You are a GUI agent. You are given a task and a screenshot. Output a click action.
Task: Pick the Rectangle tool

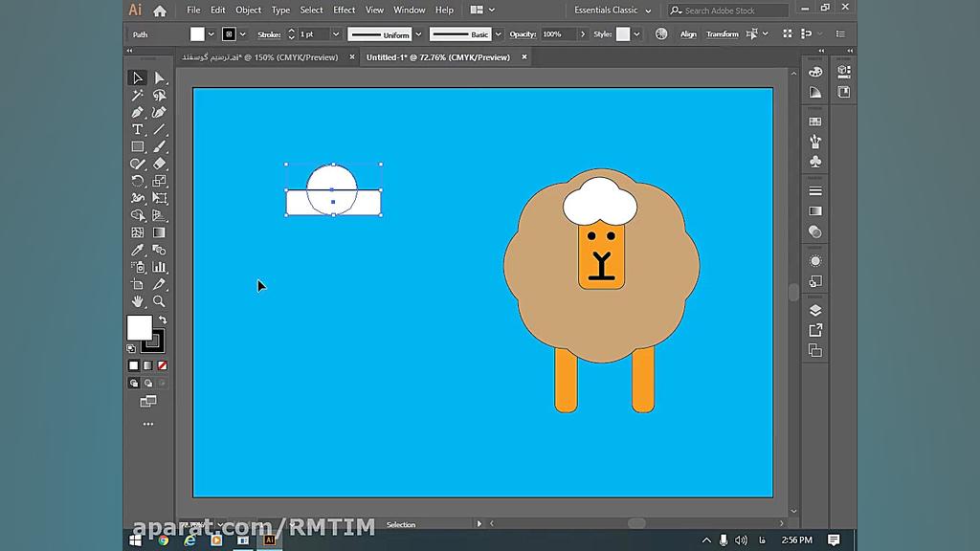138,147
